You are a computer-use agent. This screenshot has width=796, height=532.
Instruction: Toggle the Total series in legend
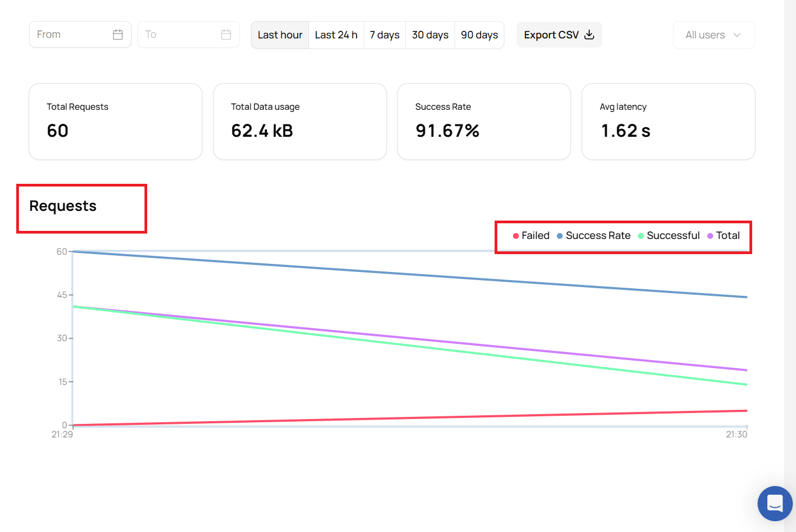coord(723,236)
